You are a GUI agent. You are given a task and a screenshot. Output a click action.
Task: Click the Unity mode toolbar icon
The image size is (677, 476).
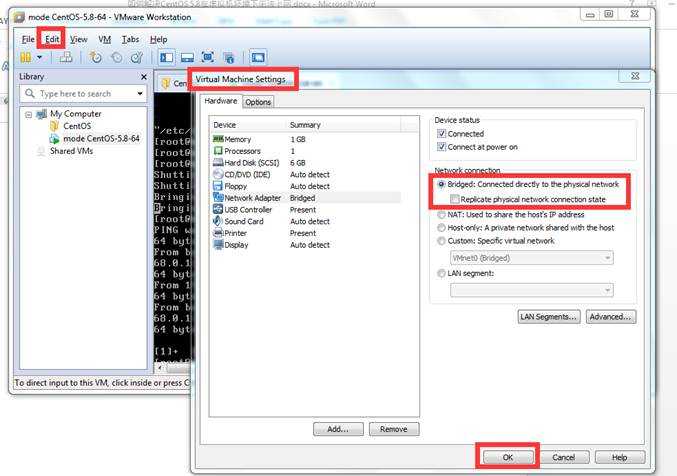229,57
